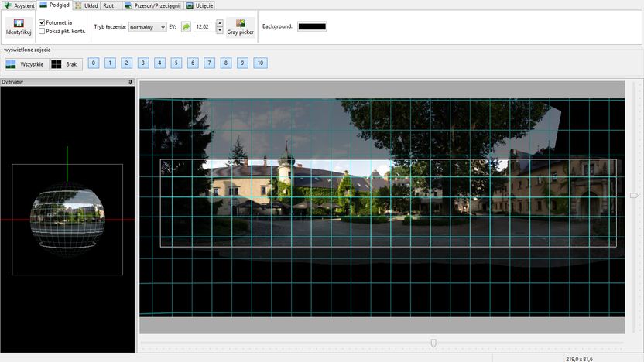Toggle image 2 visibility
644x362 pixels.
[x=126, y=63]
